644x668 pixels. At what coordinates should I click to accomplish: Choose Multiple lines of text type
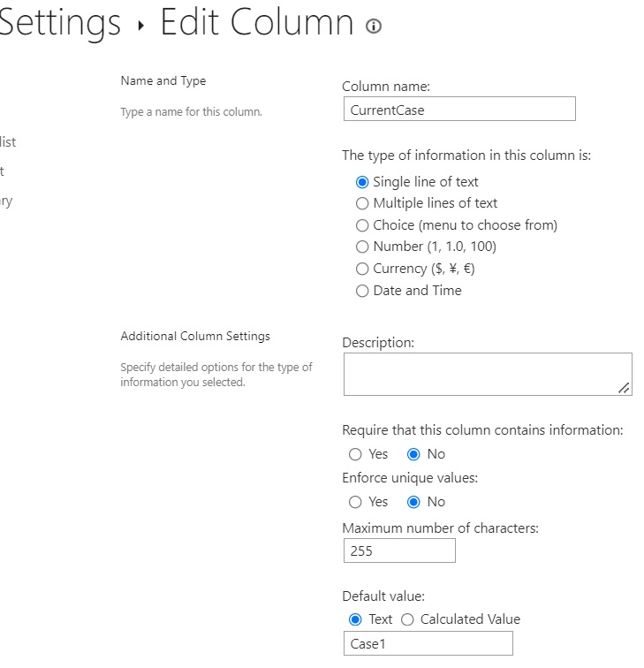[x=361, y=203]
